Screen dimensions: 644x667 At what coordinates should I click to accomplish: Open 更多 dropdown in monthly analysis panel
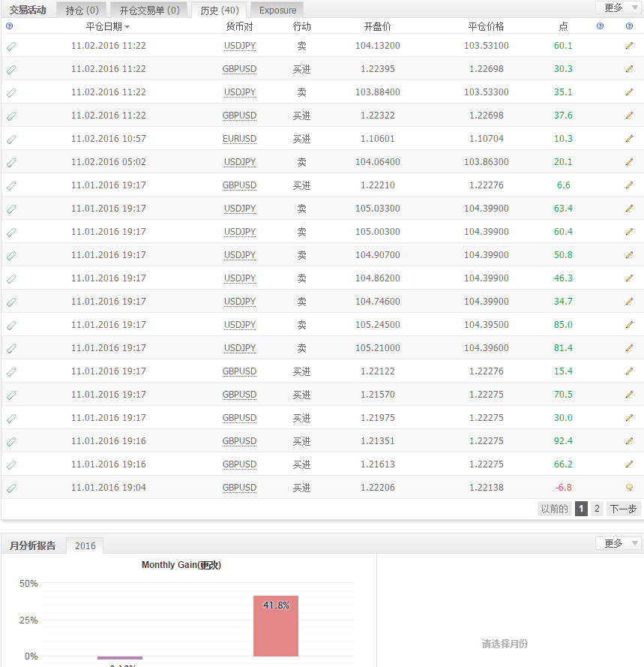tap(619, 543)
